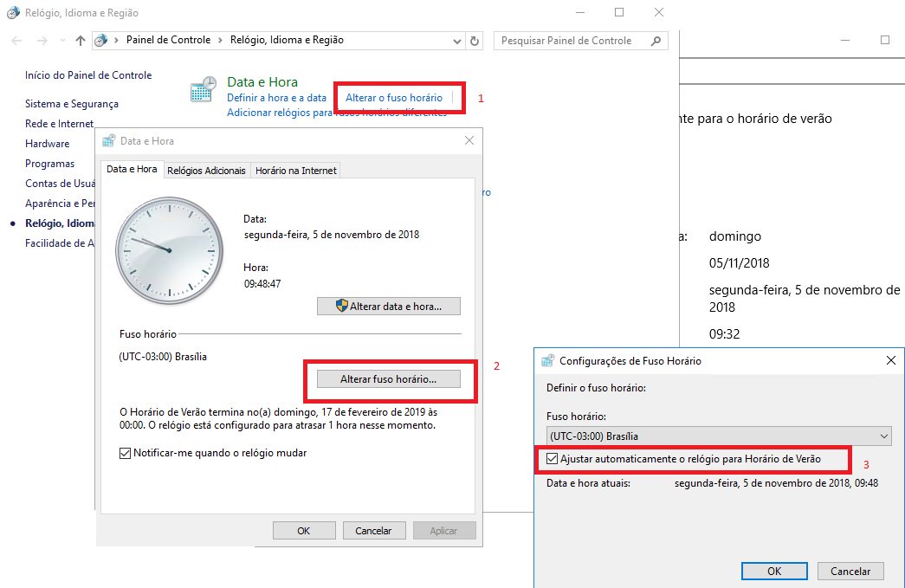The image size is (905, 588).
Task: Refresh the Control Panel view
Action: point(475,41)
